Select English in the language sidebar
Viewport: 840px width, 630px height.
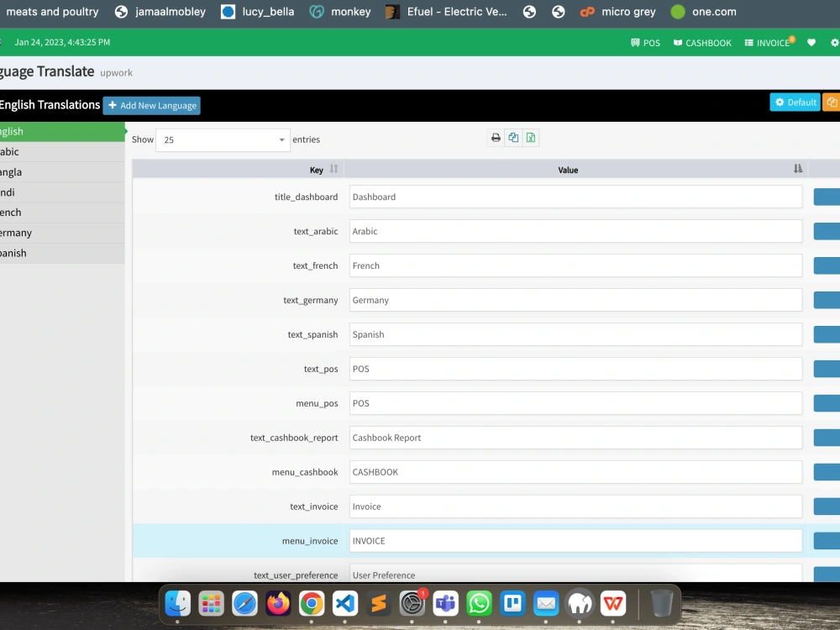point(62,131)
